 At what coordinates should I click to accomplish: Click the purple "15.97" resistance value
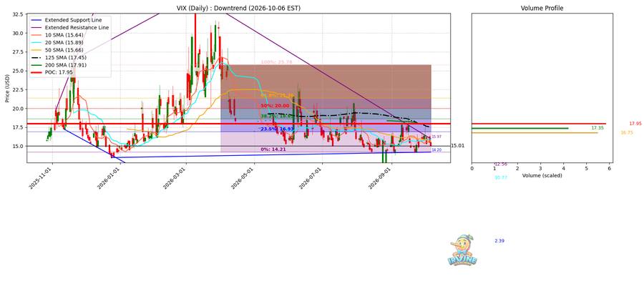coord(436,137)
